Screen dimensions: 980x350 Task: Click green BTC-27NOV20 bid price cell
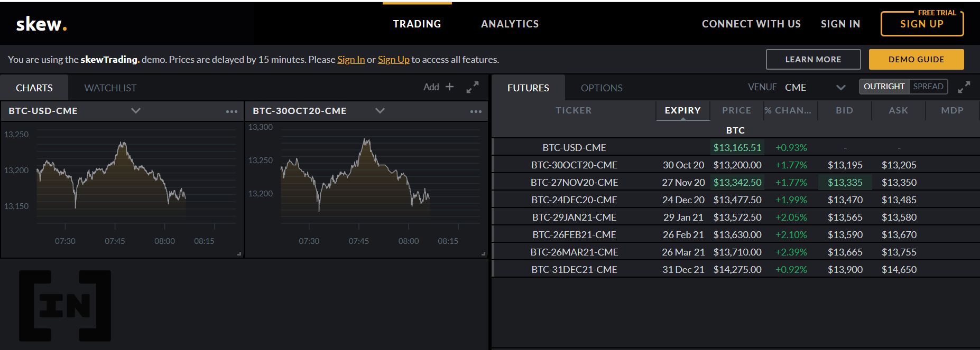click(x=845, y=182)
